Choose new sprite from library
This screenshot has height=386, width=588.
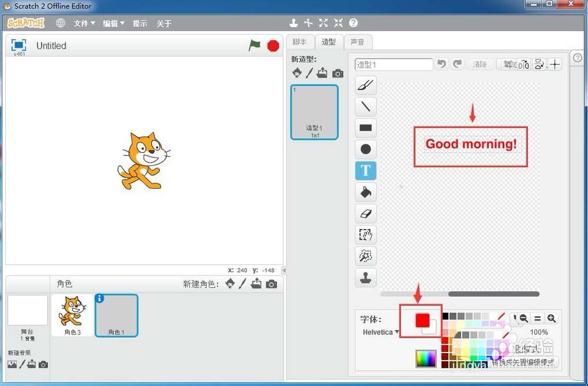230,284
